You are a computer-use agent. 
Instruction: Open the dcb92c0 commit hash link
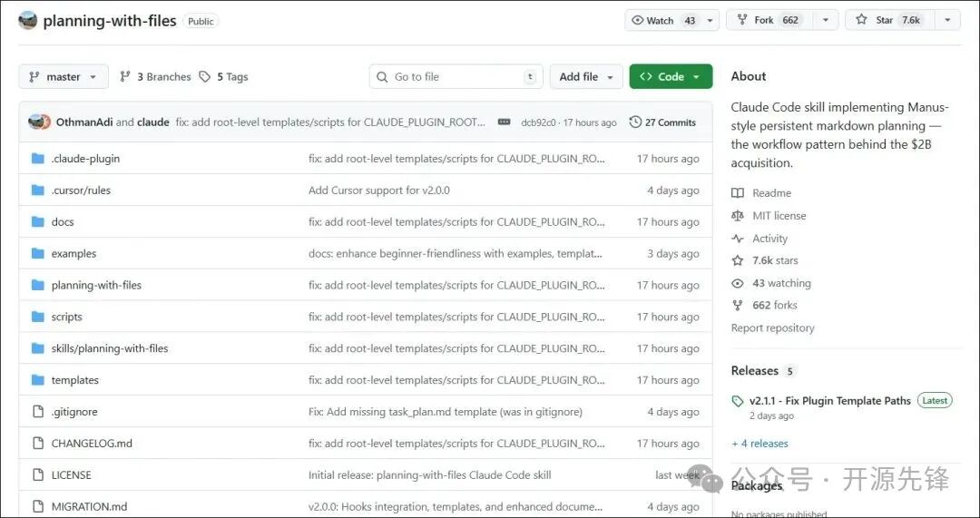537,122
